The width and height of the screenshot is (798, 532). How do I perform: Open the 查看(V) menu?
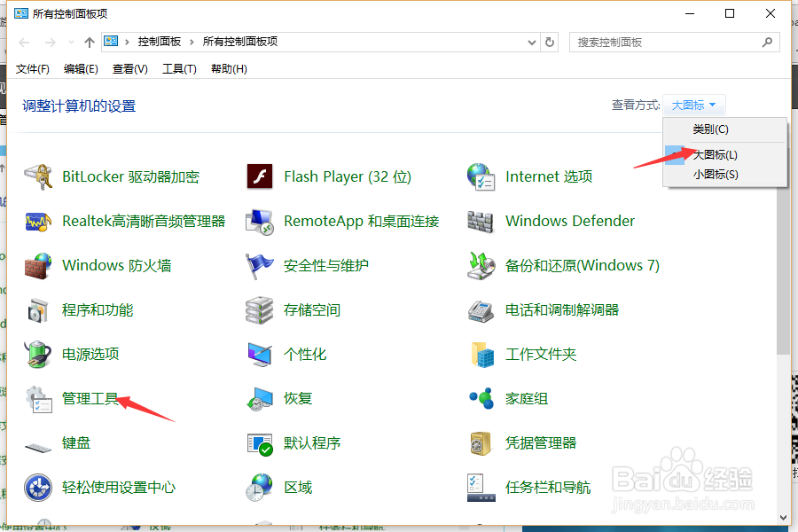tap(130, 69)
